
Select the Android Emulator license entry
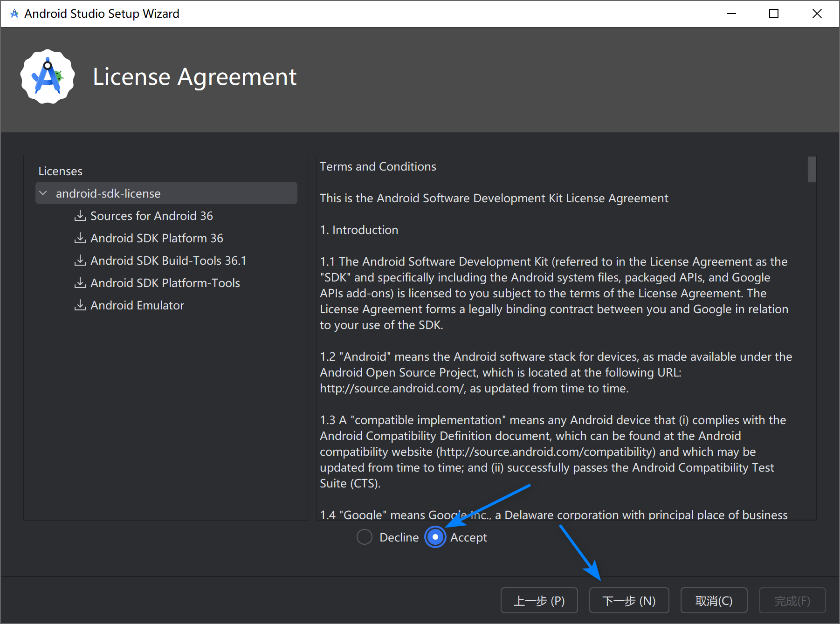coord(137,305)
